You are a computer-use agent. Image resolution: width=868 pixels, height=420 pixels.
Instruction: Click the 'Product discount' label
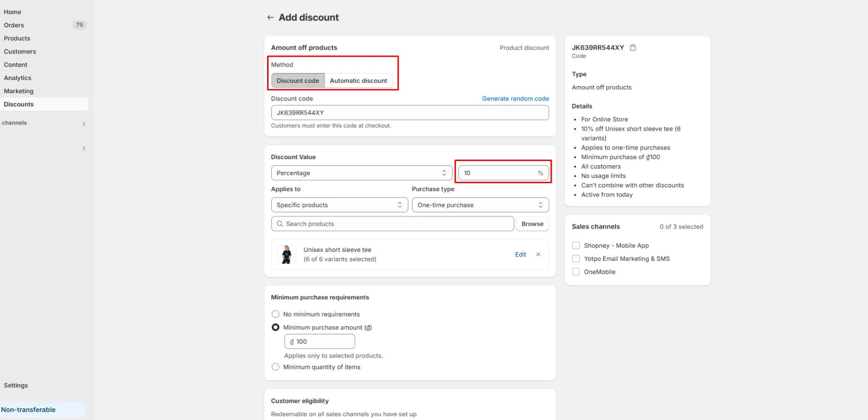(524, 48)
